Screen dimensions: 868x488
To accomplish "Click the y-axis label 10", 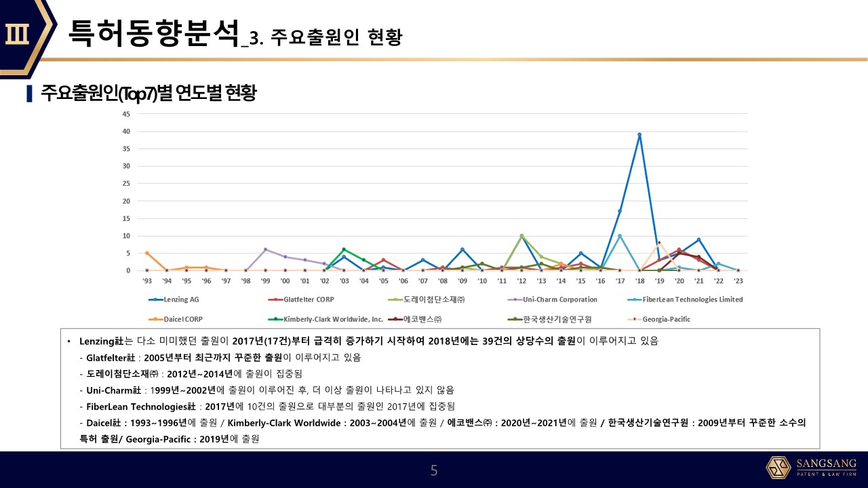I will [126, 236].
